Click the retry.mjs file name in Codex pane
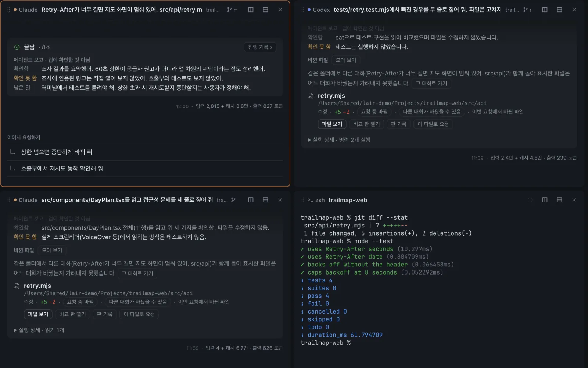Screen dimensions: 588x368 point(331,96)
